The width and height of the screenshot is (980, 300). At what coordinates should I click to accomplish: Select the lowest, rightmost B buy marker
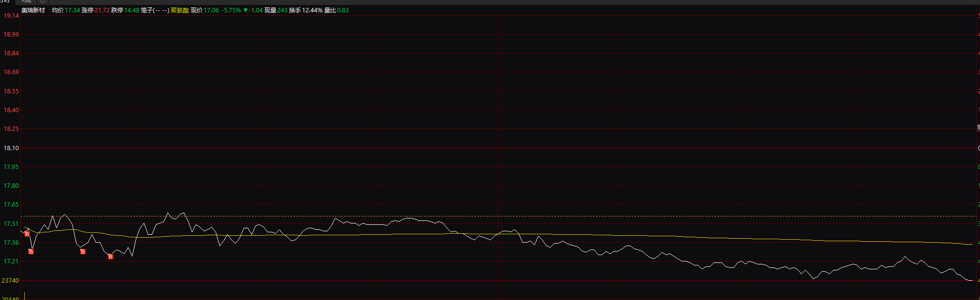click(111, 257)
